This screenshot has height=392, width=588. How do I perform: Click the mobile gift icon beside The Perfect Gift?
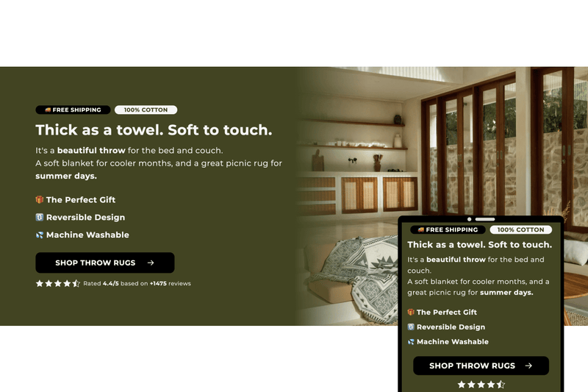pyautogui.click(x=411, y=312)
